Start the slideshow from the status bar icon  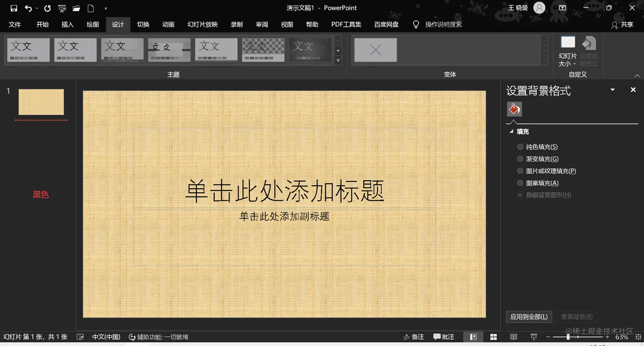pos(534,337)
